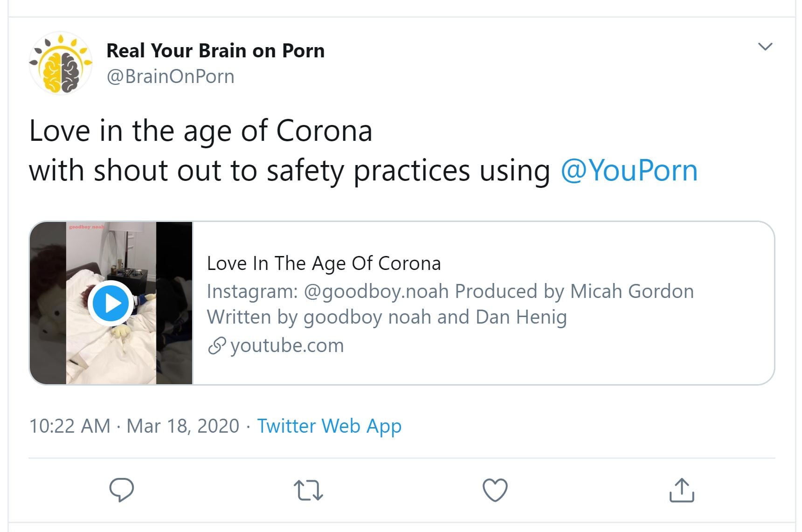Click the 10:22 AM time text
Viewport: 802px width, 532px height.
[70, 426]
